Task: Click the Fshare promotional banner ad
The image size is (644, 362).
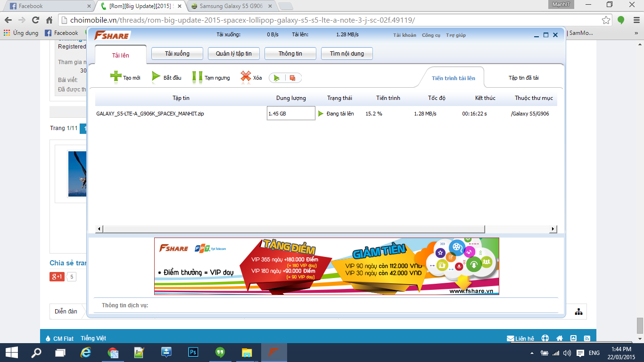Action: click(x=326, y=266)
